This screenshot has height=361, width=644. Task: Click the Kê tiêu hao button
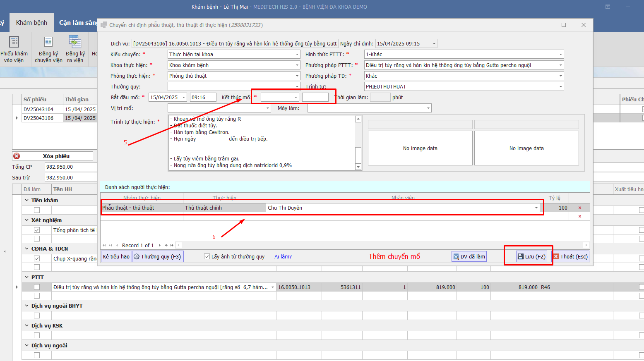click(x=116, y=256)
